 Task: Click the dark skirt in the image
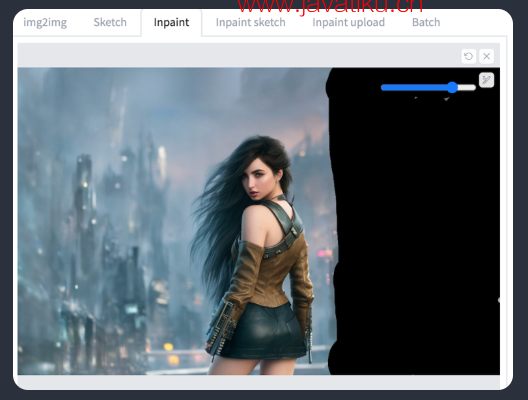[266, 332]
